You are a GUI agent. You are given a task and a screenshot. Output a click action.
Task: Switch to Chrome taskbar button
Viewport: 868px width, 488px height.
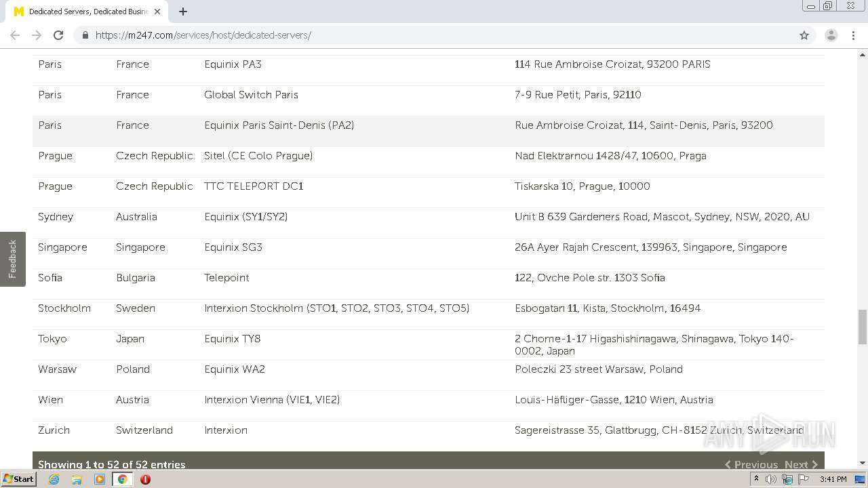tap(122, 479)
